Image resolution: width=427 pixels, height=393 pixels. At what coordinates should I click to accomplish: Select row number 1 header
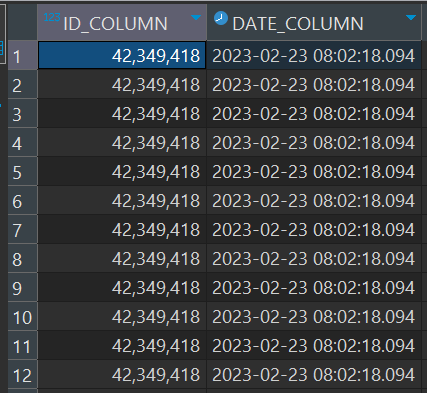coord(22,55)
